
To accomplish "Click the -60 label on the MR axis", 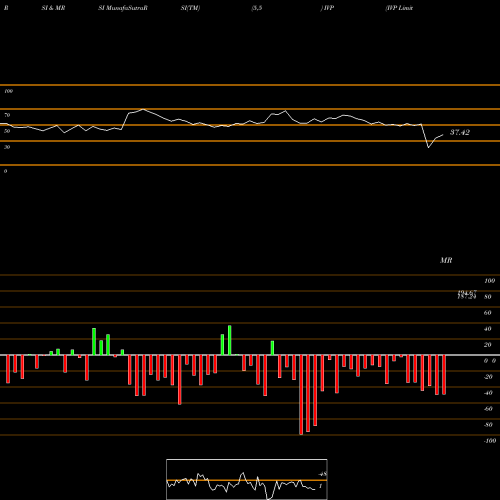I will [488, 409].
